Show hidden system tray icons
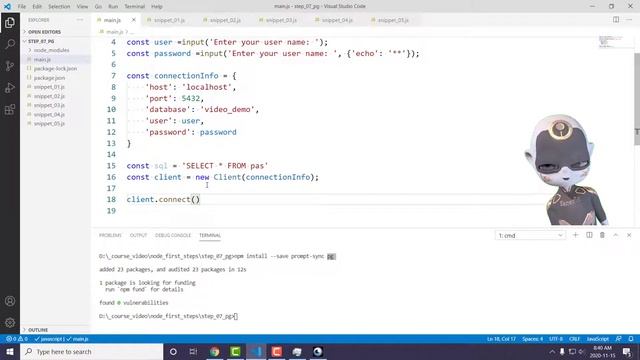The height and width of the screenshot is (360, 640). pyautogui.click(x=552, y=351)
